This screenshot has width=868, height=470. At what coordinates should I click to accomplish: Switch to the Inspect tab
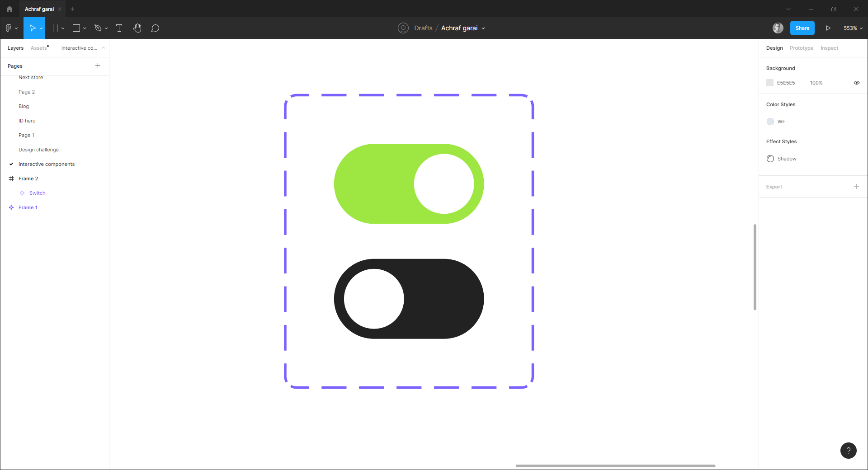coord(829,48)
